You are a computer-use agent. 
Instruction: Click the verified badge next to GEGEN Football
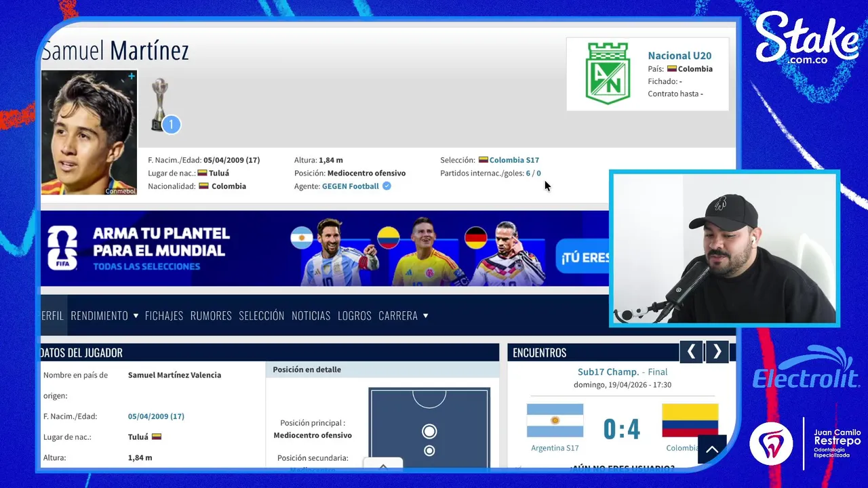[387, 186]
